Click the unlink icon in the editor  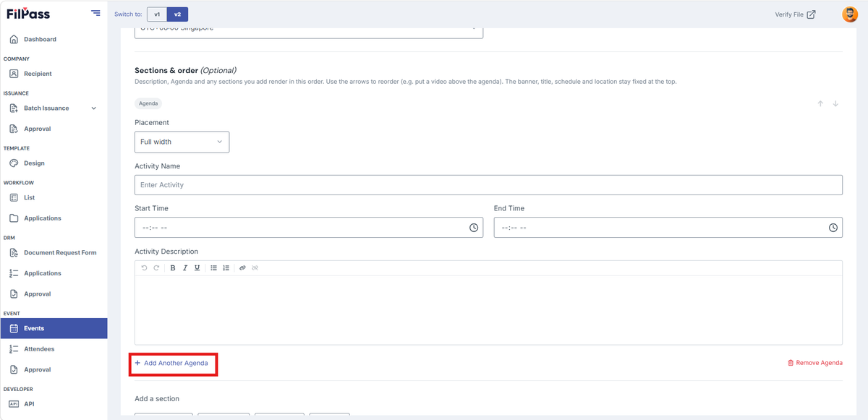click(255, 268)
